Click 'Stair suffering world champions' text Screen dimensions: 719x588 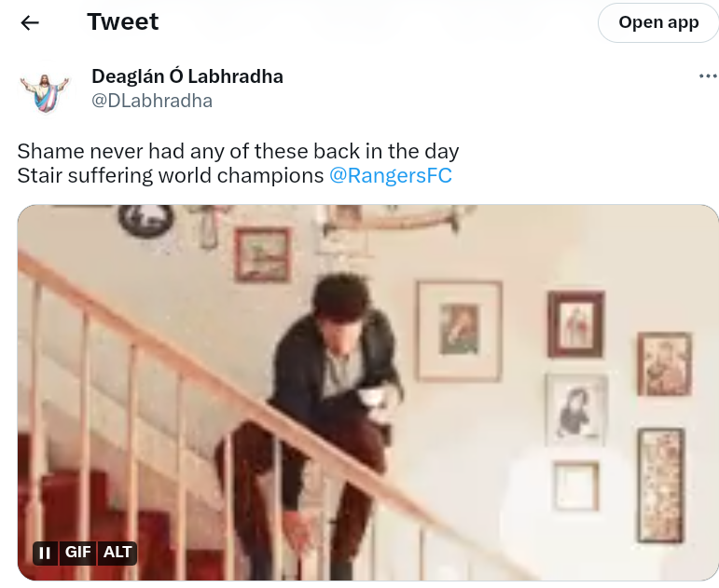[x=171, y=176]
